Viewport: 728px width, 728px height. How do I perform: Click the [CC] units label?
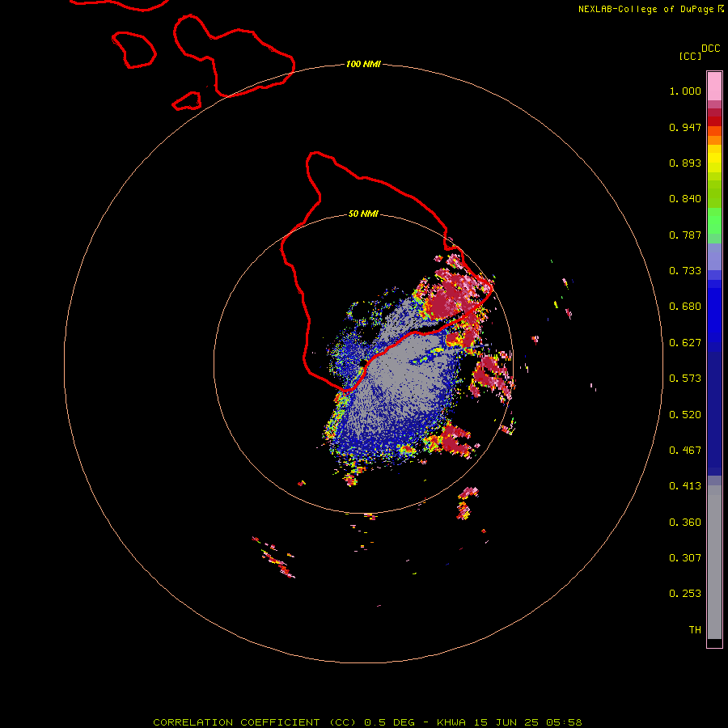point(690,56)
